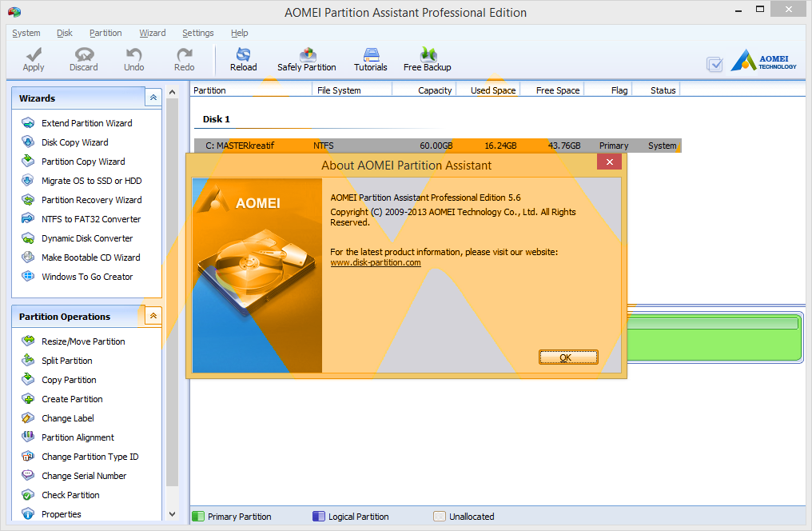Open the Help menu
This screenshot has height=531, width=812.
tap(239, 33)
